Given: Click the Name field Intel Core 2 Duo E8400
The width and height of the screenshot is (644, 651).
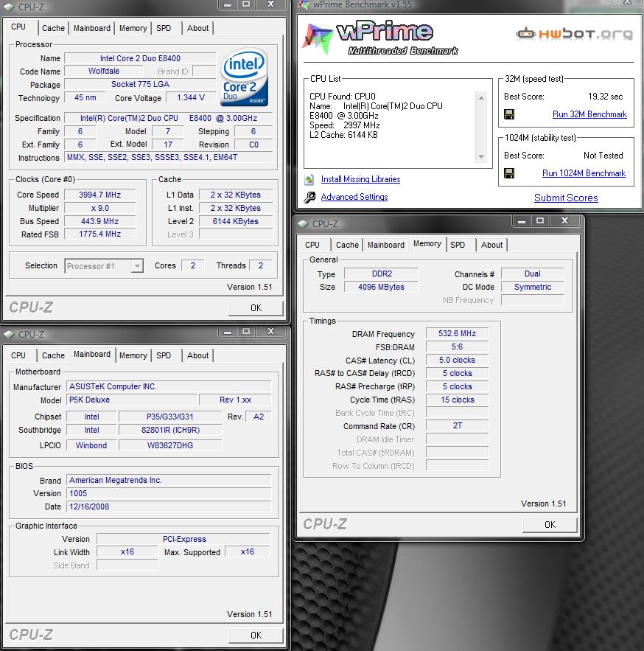Looking at the screenshot, I should click(x=140, y=58).
